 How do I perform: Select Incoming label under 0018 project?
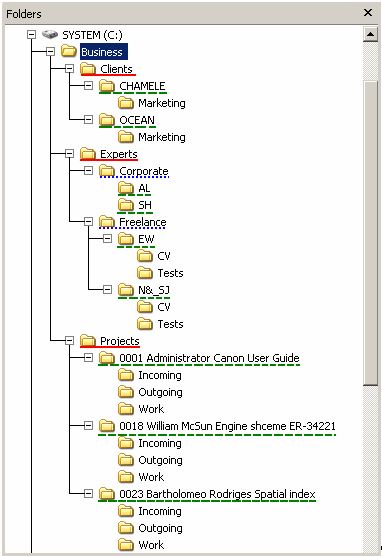tap(160, 443)
